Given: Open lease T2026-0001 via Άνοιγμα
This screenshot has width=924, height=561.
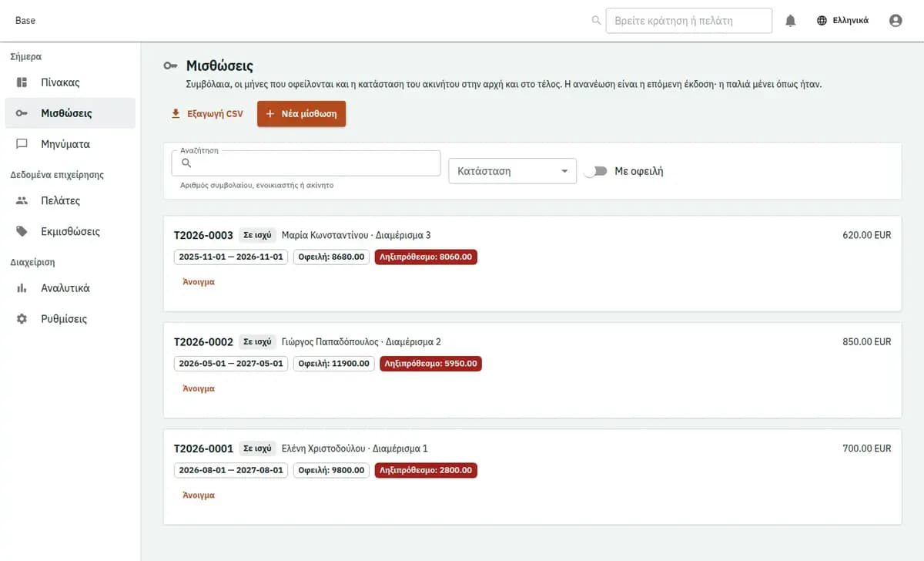Looking at the screenshot, I should (x=199, y=495).
